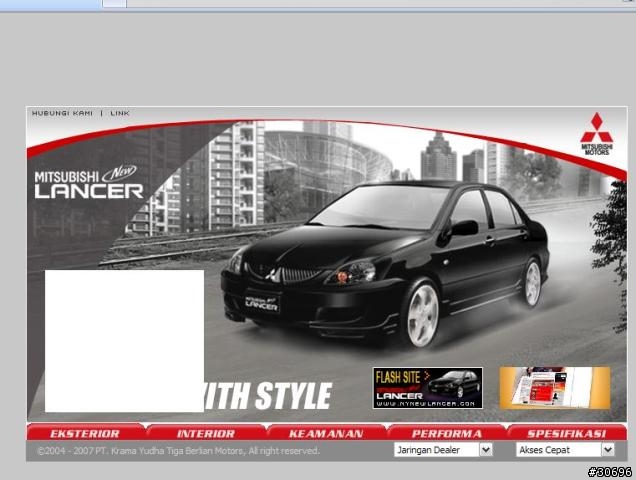Screen dimensions: 636x480
Task: Switch to the Interior tab
Action: click(x=206, y=433)
